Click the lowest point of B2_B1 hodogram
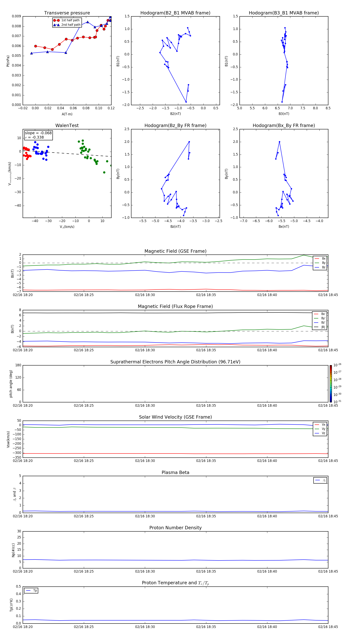Screen dimensions: 351x644 coord(186,102)
